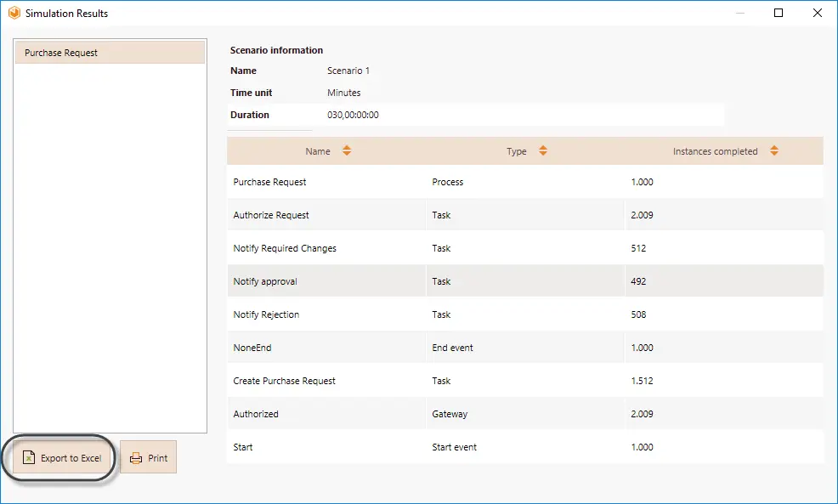838x504 pixels.
Task: Click the Instances completed header text
Action: pyautogui.click(x=715, y=151)
